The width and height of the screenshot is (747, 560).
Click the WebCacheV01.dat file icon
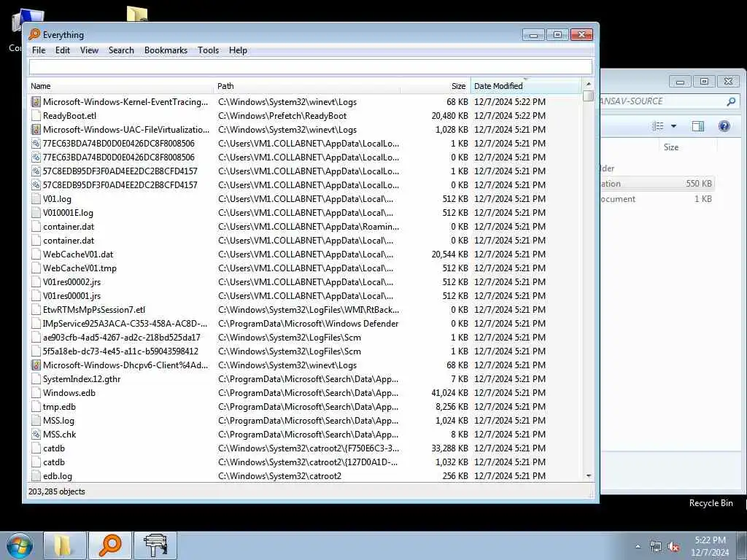tap(36, 254)
